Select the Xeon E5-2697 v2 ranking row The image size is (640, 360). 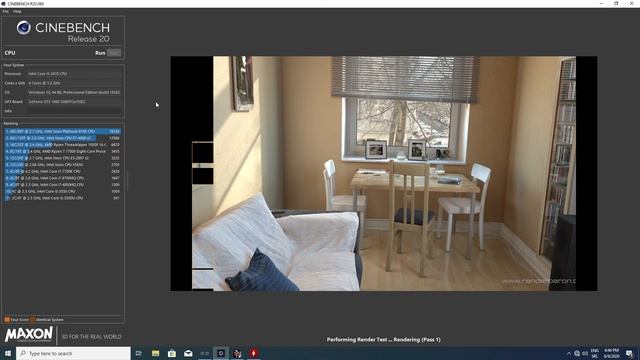click(x=62, y=158)
